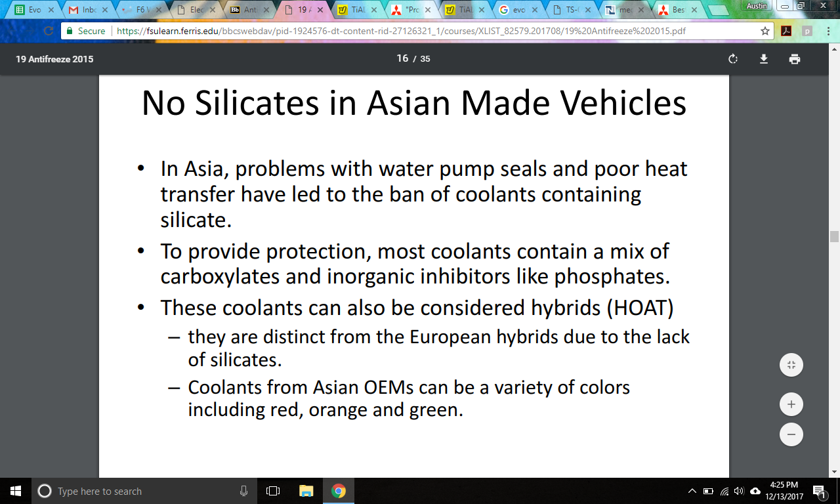Click the Austin profile button

click(x=757, y=6)
